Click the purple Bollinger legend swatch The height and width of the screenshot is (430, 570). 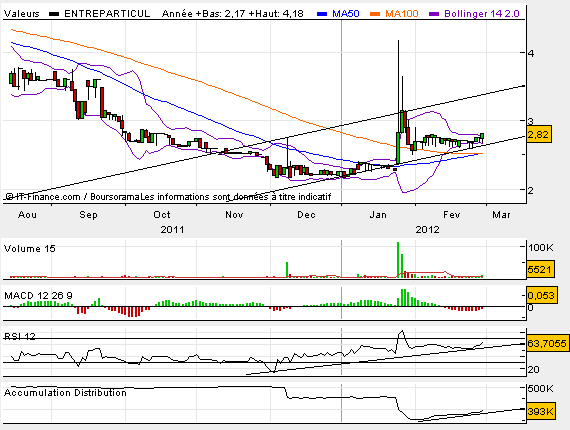(434, 14)
